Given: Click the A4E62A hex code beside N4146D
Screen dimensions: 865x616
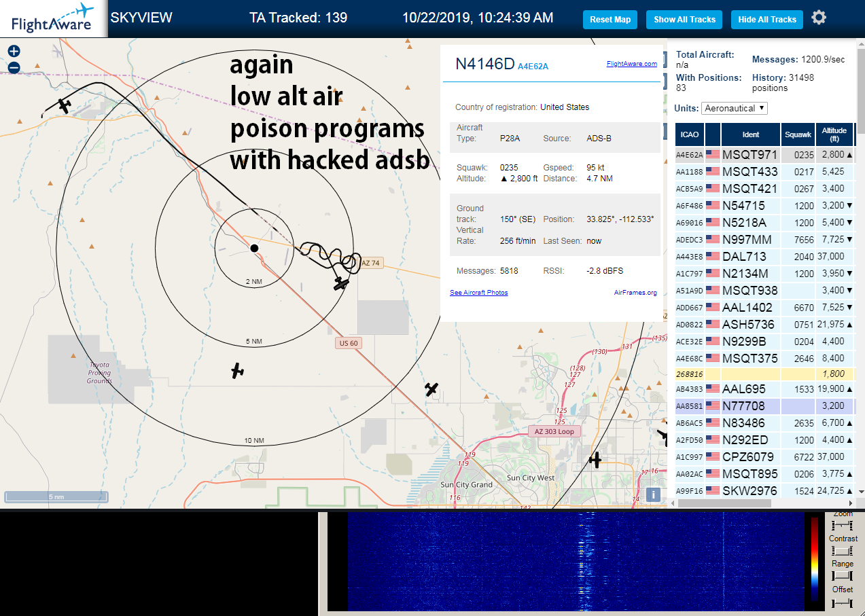Looking at the screenshot, I should (533, 66).
